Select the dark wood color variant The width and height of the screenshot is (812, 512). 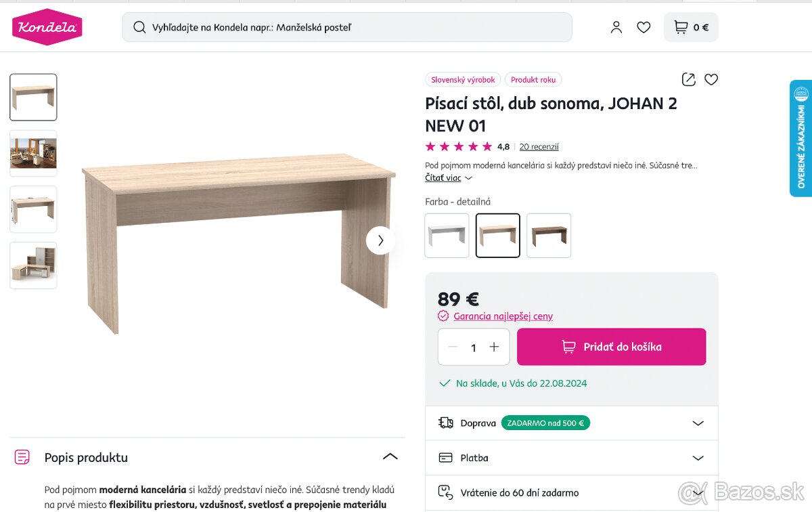(548, 235)
